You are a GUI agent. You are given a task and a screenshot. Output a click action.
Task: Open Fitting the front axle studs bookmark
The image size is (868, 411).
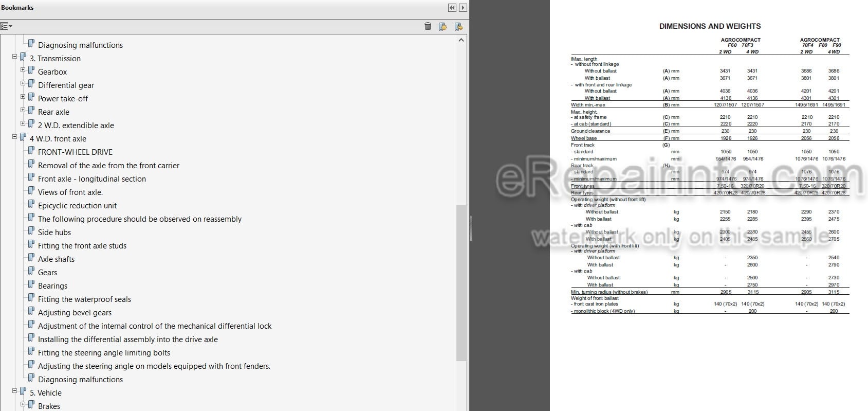point(82,246)
